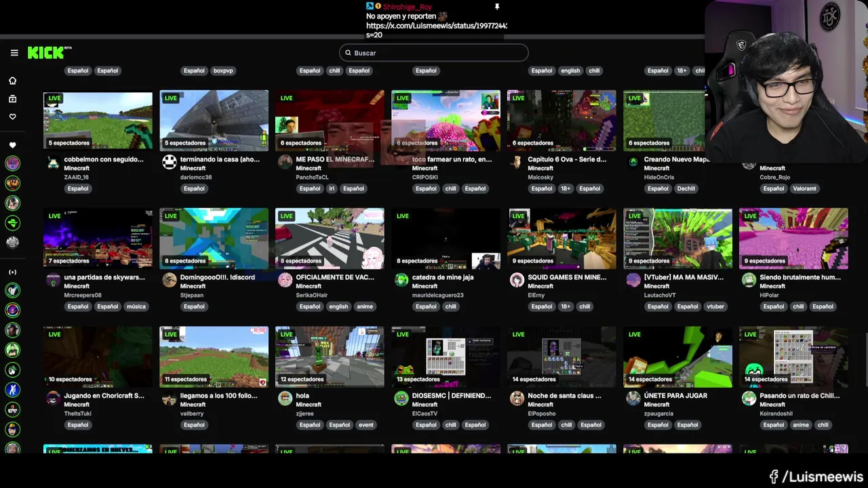Viewport: 868px width, 488px height.
Task: Open 'Siendo brutalmente hum...' stream thumbnail
Action: pos(793,238)
